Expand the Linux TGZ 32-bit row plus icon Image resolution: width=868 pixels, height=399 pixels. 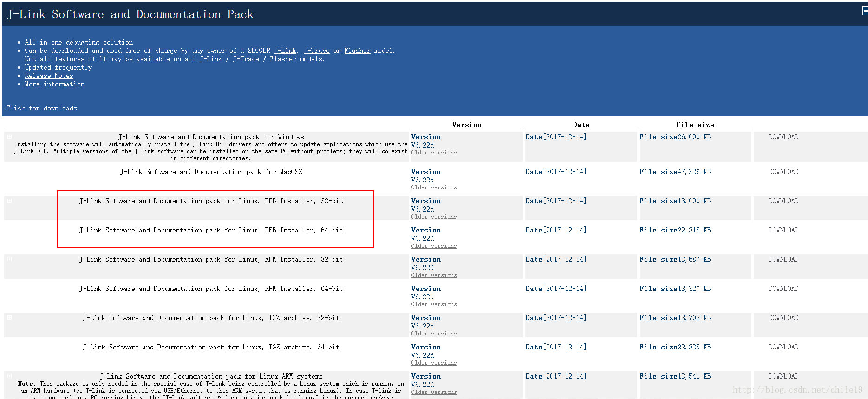point(9,318)
